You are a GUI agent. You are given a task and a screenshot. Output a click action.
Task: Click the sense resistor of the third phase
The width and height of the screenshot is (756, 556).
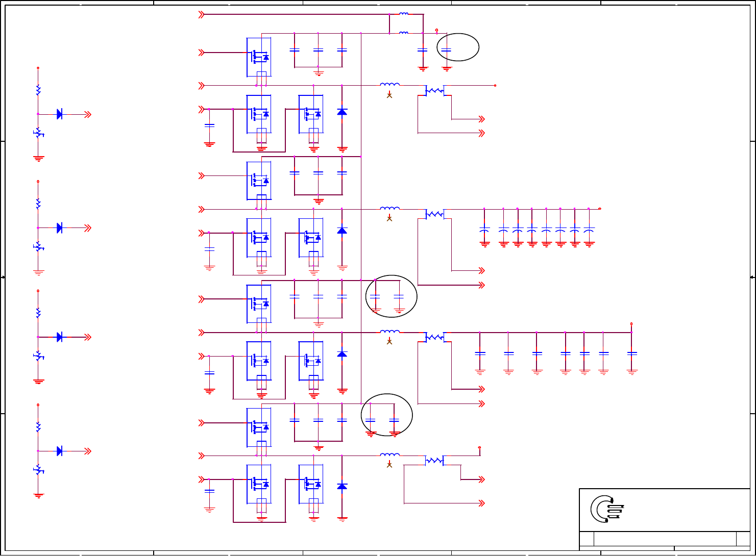pyautogui.click(x=434, y=337)
